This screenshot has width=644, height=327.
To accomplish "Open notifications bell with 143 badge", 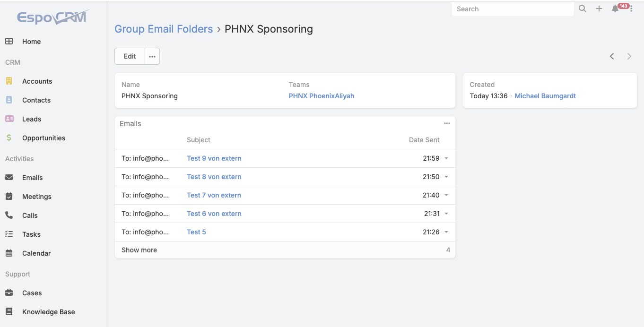I will tap(615, 9).
